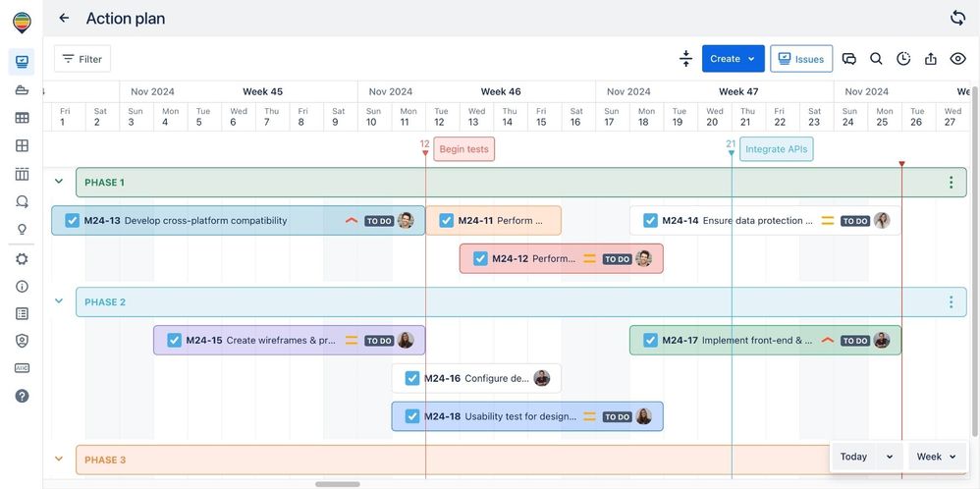980x489 pixels.
Task: Toggle the M24-17 task checkbox
Action: (651, 340)
